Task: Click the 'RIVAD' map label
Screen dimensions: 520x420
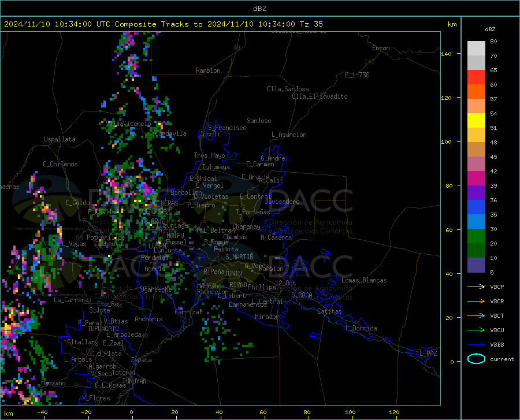Action: click(238, 285)
